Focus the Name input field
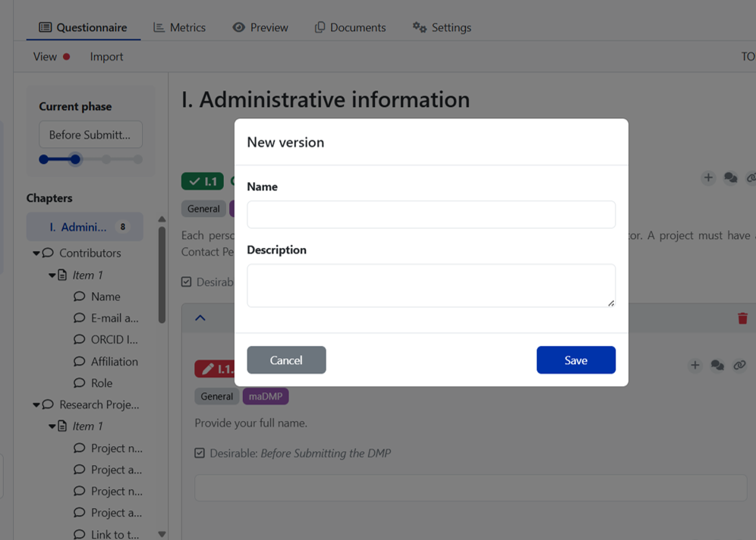 click(430, 215)
